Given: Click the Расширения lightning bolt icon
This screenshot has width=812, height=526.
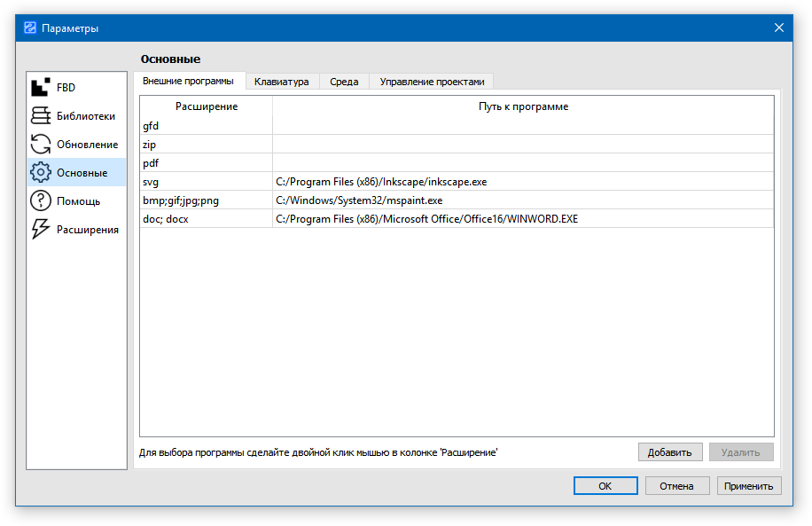Looking at the screenshot, I should pyautogui.click(x=41, y=230).
